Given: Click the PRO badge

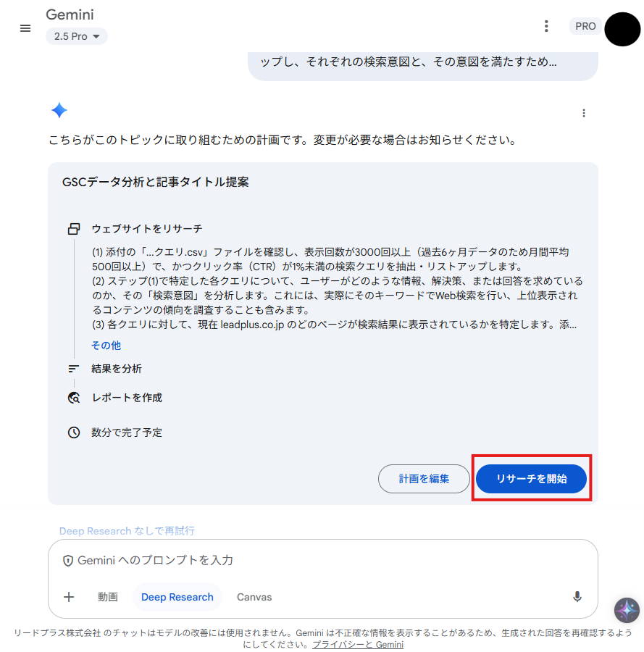Looking at the screenshot, I should [585, 26].
